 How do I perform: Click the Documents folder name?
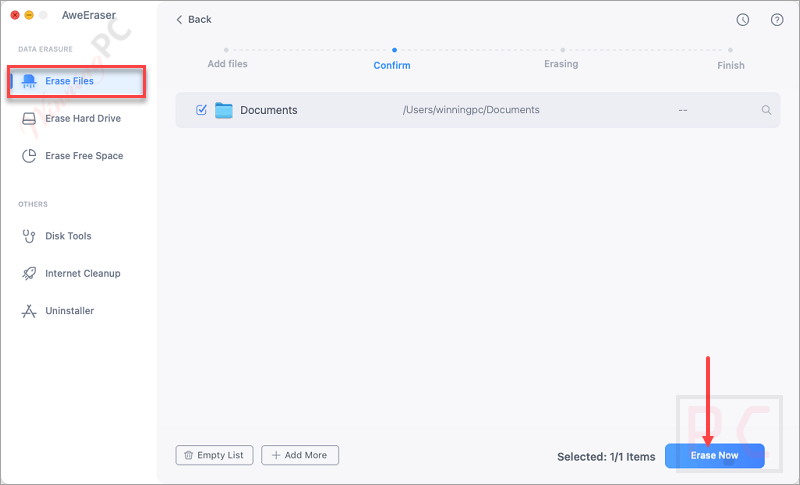click(x=269, y=110)
